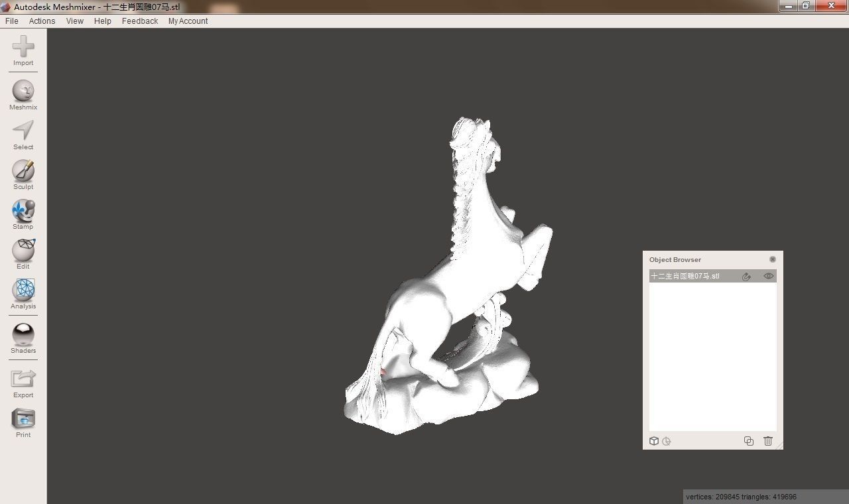Click the target/link icon beside the stl object
This screenshot has width=849, height=504.
click(746, 277)
